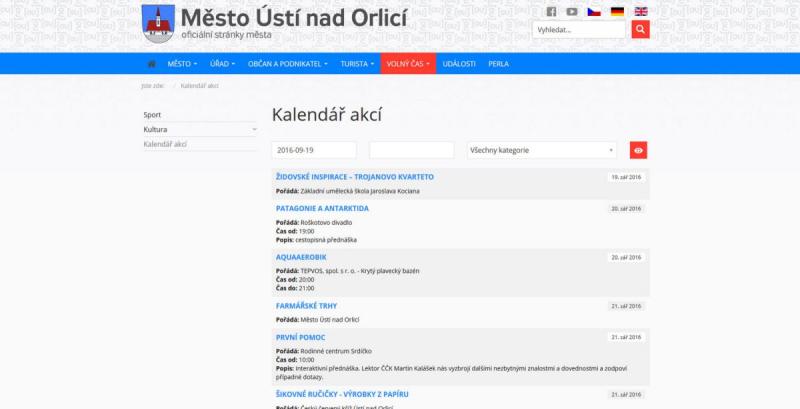Image resolution: width=800 pixels, height=409 pixels.
Task: Go to the home icon in navbar
Action: 151,63
